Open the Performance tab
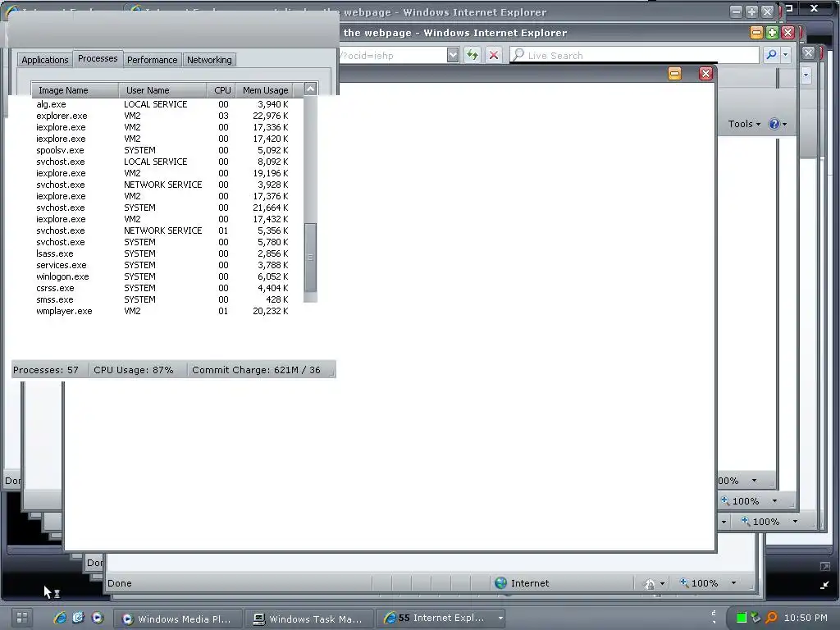Viewport: 840px width, 630px height. [152, 59]
